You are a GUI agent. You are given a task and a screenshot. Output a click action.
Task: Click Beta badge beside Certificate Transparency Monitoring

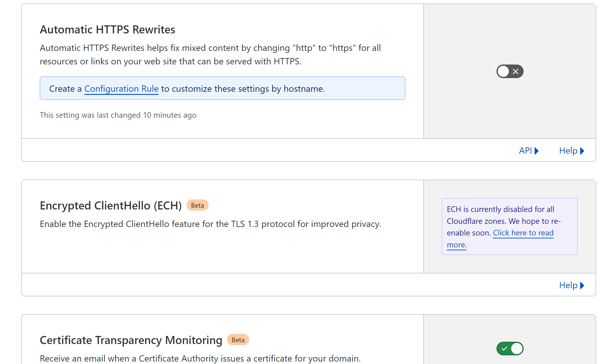tap(238, 340)
